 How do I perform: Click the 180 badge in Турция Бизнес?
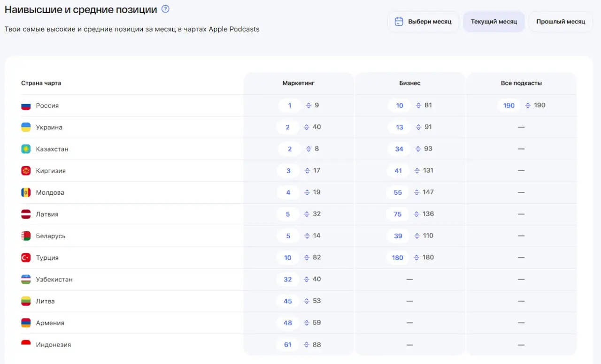(398, 258)
